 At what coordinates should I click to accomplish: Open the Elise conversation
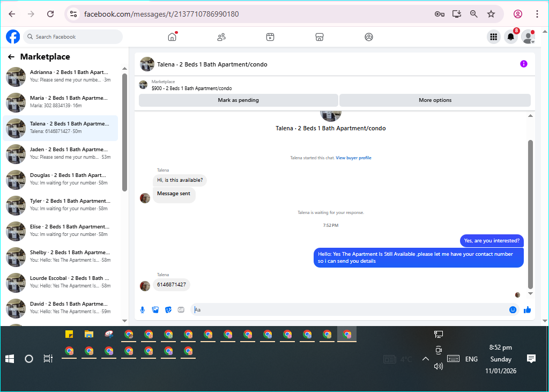(x=60, y=231)
